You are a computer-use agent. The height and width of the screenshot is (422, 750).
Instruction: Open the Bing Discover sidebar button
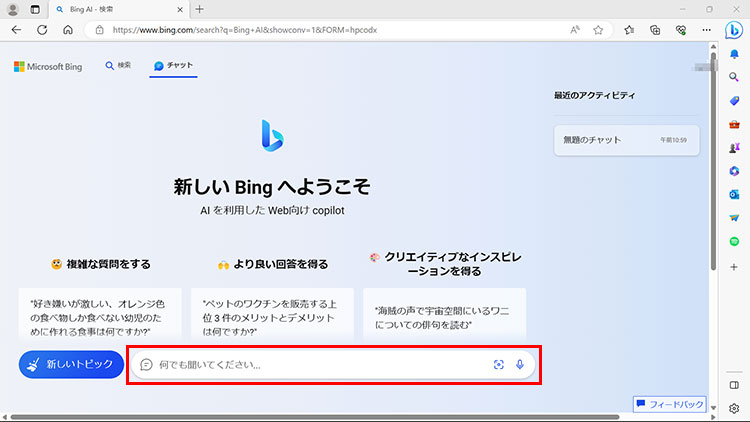point(734,30)
